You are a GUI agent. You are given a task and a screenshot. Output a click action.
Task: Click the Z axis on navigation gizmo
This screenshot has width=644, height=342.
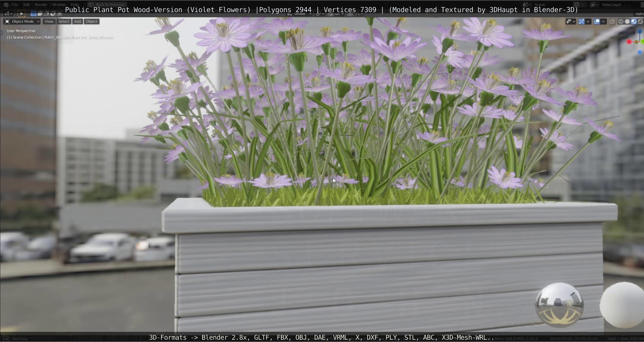[x=640, y=31]
